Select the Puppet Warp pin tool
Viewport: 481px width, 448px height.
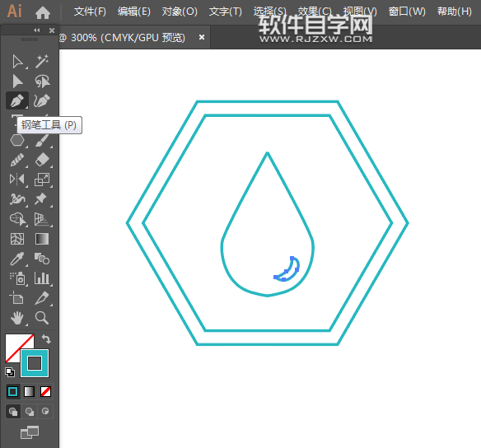(41, 199)
